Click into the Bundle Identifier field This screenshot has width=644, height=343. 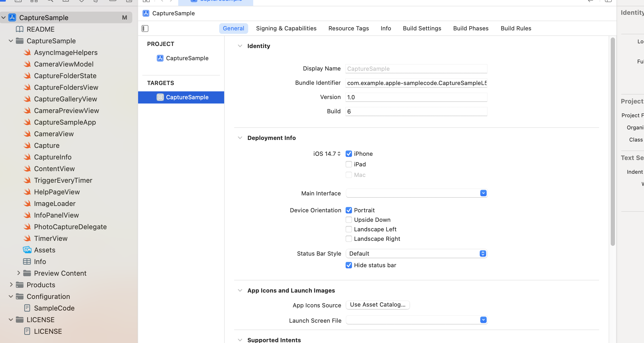(x=416, y=83)
